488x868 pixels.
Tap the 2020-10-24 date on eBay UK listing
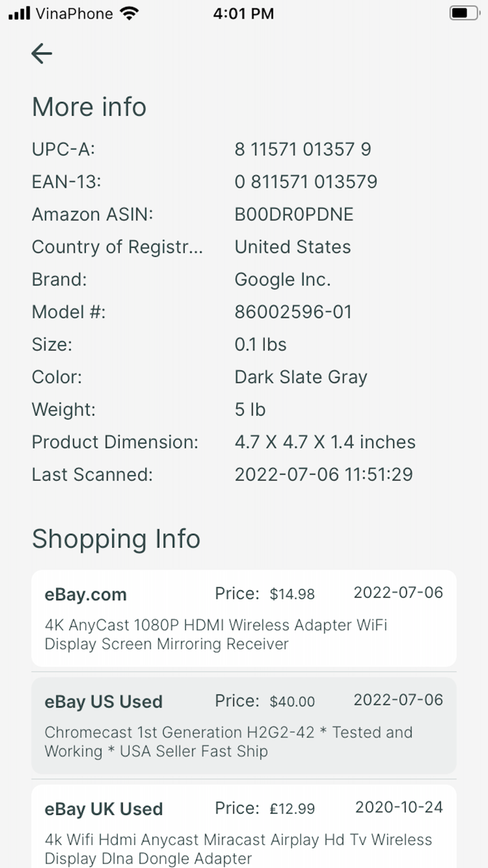pos(397,807)
